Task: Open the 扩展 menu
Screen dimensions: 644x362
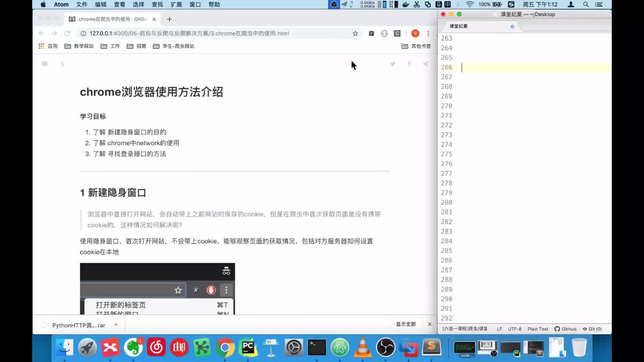Action: [x=176, y=5]
